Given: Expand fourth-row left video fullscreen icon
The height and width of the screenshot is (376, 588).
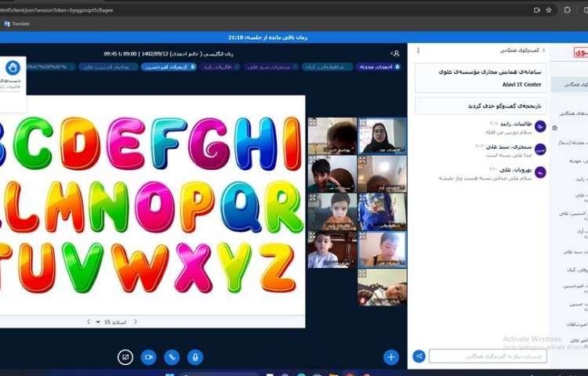Looking at the screenshot, I should pos(312,236).
